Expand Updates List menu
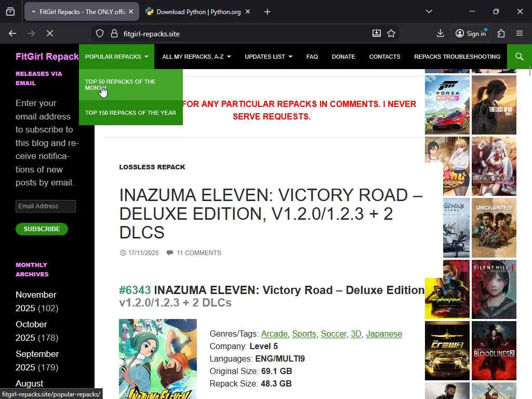This screenshot has width=532, height=399. tap(269, 57)
